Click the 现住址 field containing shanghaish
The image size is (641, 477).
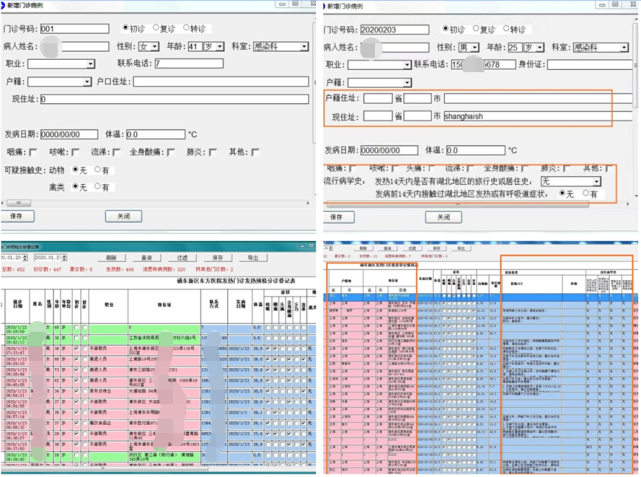538,116
